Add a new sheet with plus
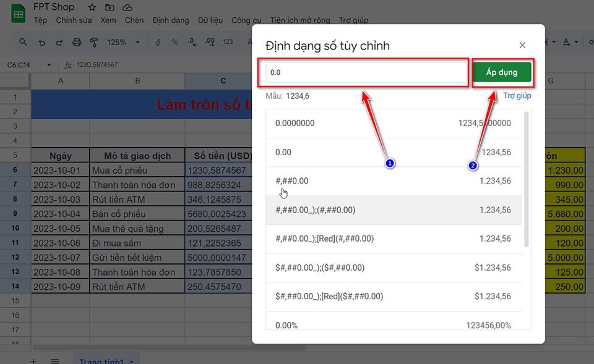The height and width of the screenshot is (364, 594). tap(33, 362)
